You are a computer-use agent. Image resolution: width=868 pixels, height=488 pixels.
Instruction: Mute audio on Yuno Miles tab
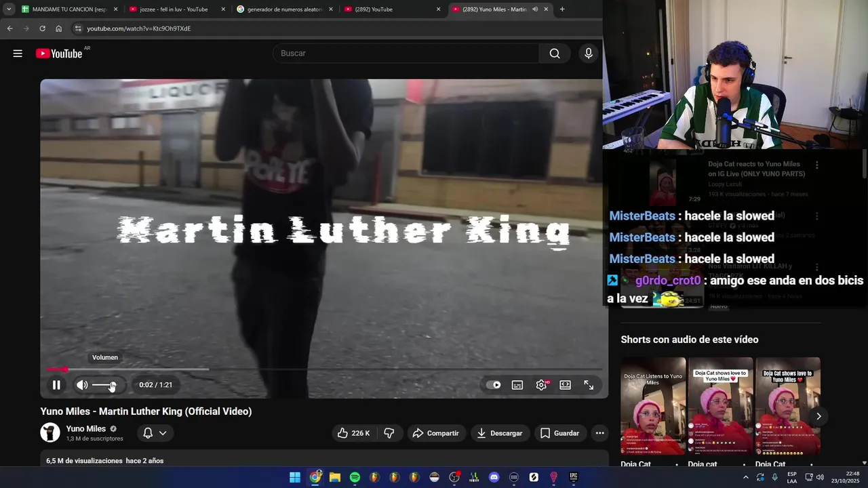coord(535,9)
